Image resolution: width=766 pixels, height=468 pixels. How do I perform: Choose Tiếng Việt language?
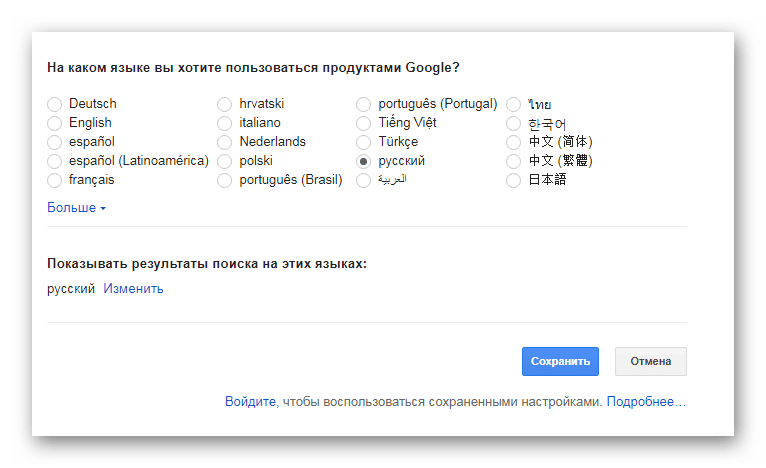pyautogui.click(x=363, y=123)
